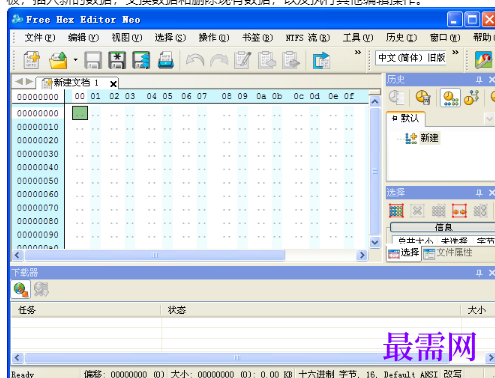Click the Undo arrow icon
This screenshot has height=378, width=495.
(195, 60)
